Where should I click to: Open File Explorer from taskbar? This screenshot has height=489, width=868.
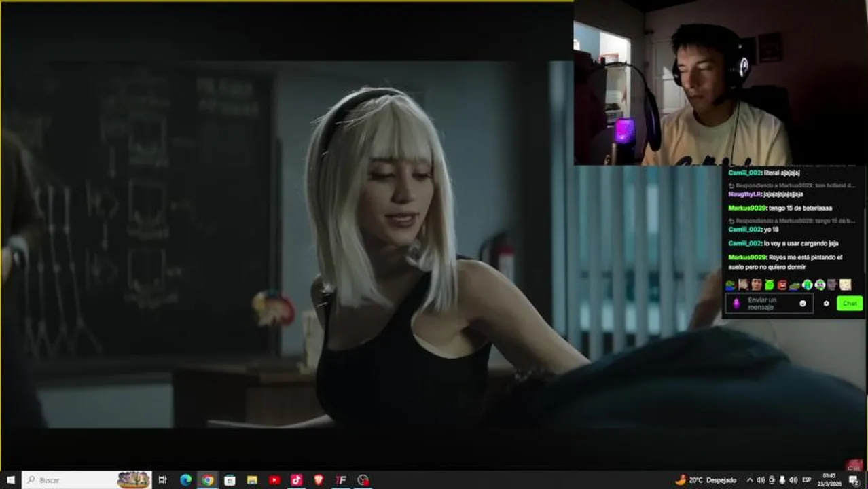252,480
